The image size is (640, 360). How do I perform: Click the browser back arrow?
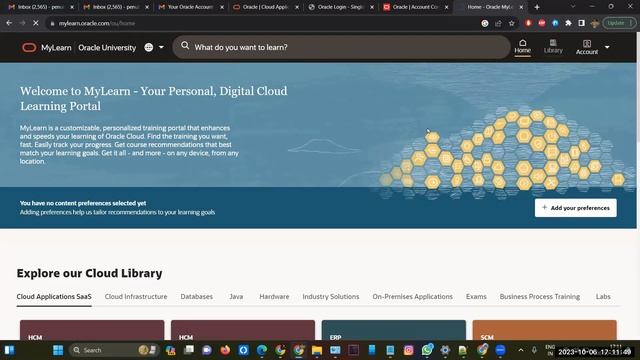[9, 23]
